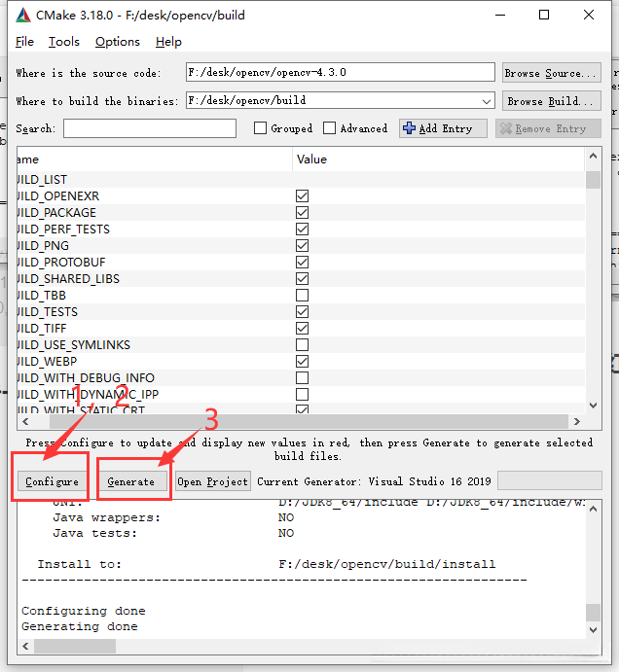Click the plus icon on Add Entry
Viewport: 619px width, 672px height.
[409, 128]
